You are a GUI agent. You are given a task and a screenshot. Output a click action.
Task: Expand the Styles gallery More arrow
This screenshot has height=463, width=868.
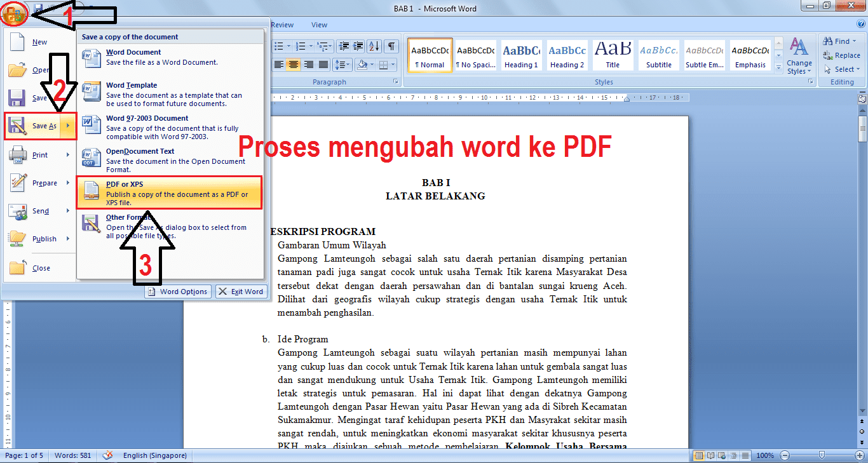click(778, 67)
